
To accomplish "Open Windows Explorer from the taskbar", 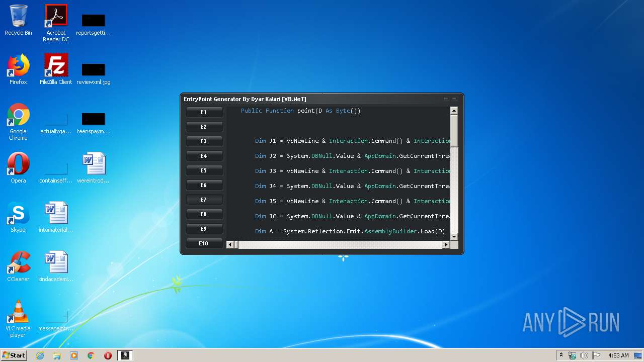I will click(57, 355).
